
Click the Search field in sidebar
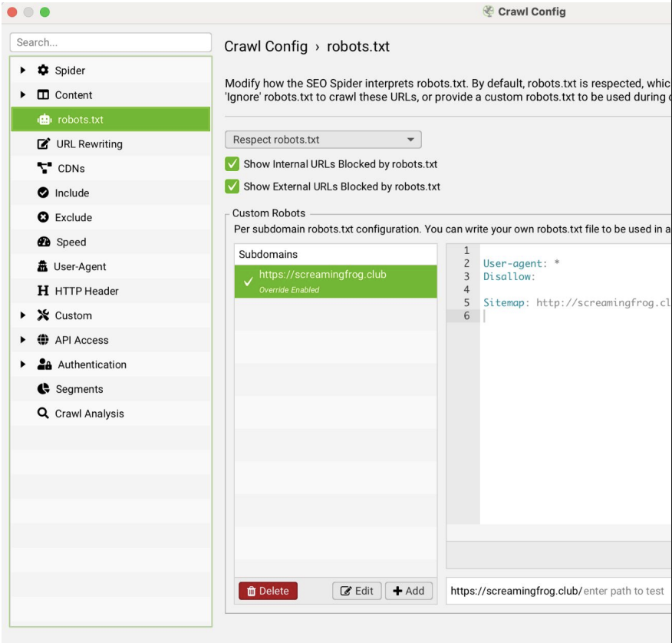(110, 42)
